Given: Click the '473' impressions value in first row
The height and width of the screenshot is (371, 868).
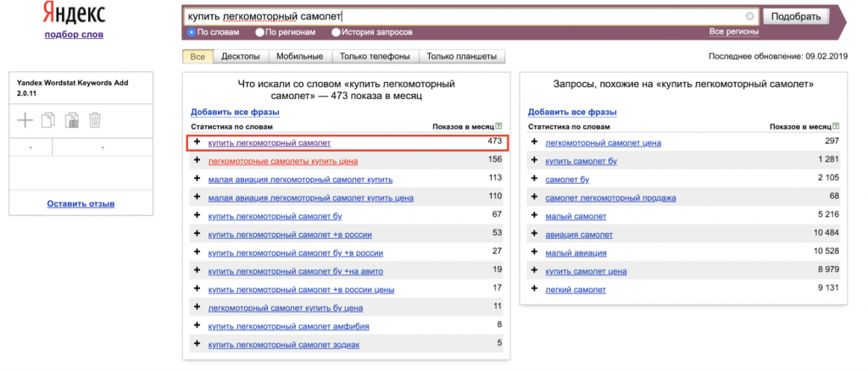Looking at the screenshot, I should (x=494, y=141).
